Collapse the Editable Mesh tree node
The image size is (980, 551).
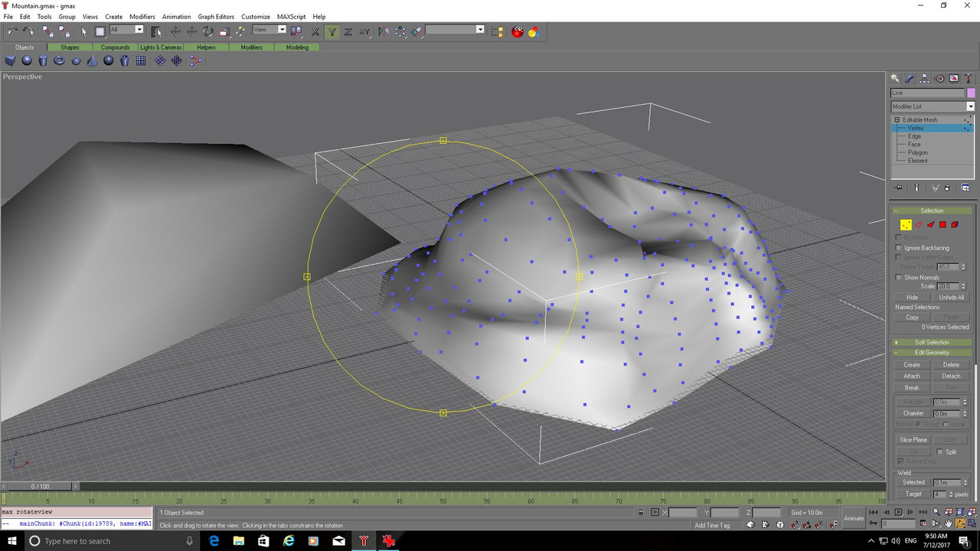(x=897, y=120)
